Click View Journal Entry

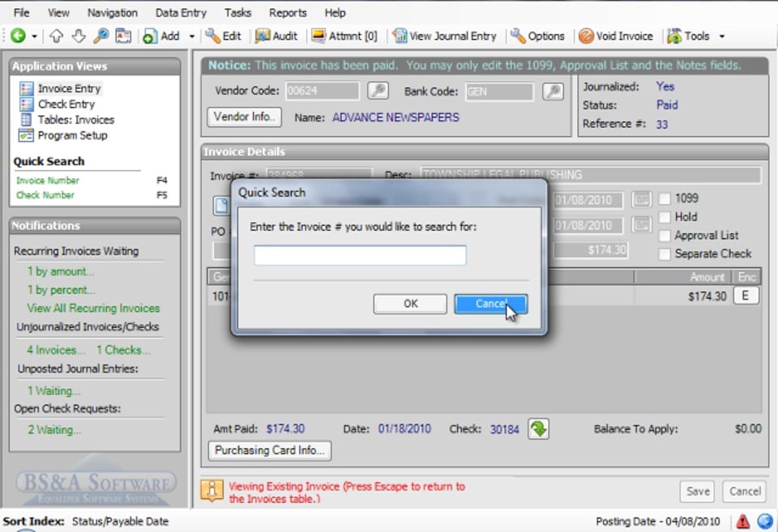click(444, 36)
